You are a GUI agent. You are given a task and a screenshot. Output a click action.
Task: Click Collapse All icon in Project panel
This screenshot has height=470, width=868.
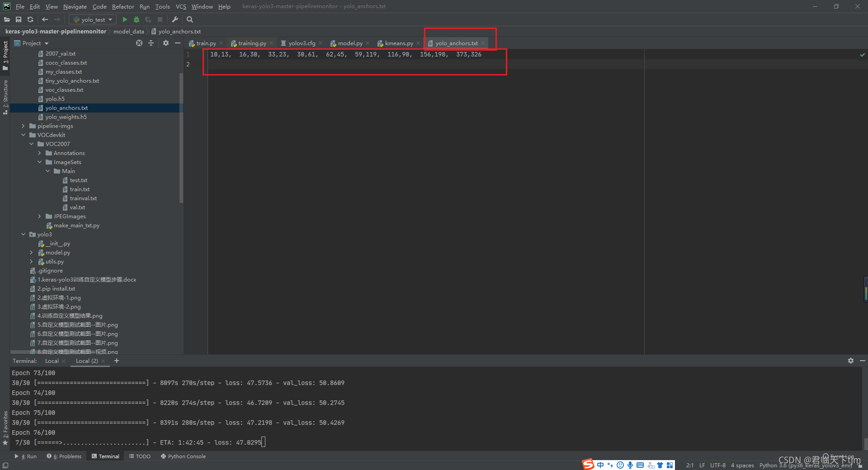point(151,43)
